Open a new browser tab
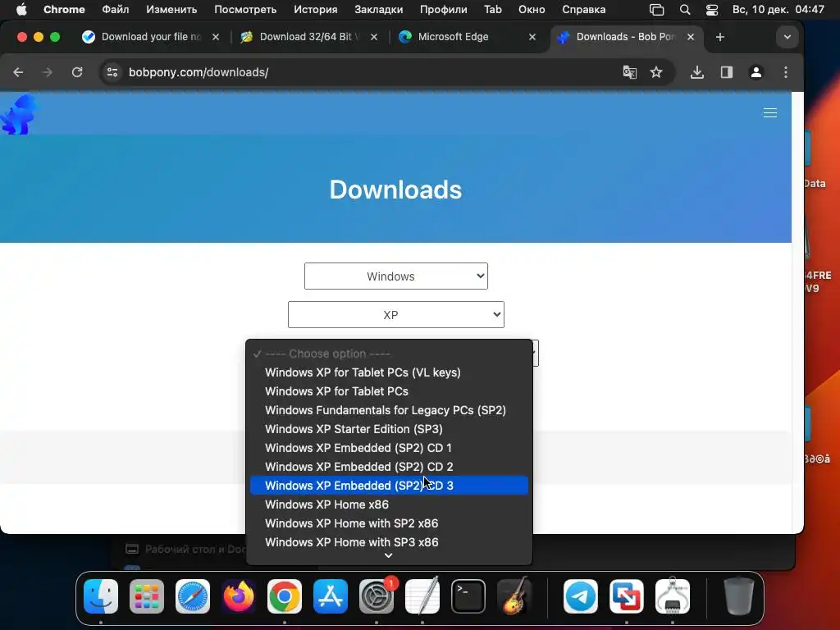Screen dimensions: 840x630 click(720, 37)
